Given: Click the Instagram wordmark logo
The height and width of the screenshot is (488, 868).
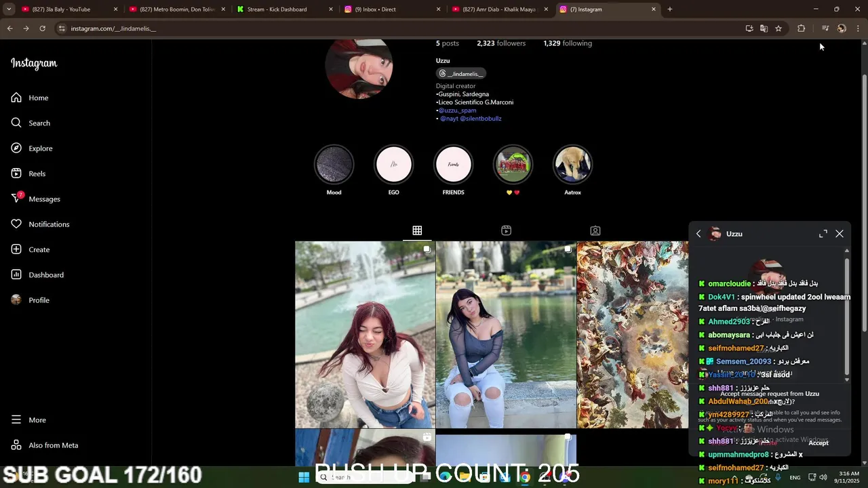Looking at the screenshot, I should [34, 64].
